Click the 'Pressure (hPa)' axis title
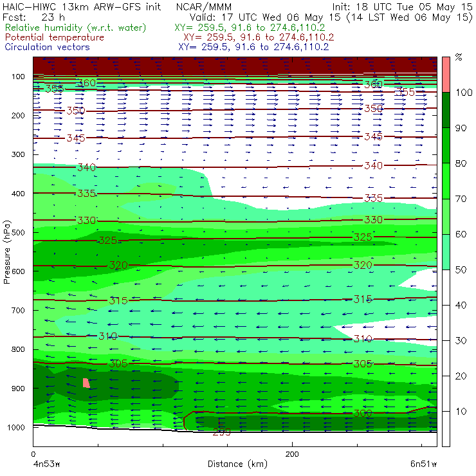476x476 pixels. [x=7, y=252]
